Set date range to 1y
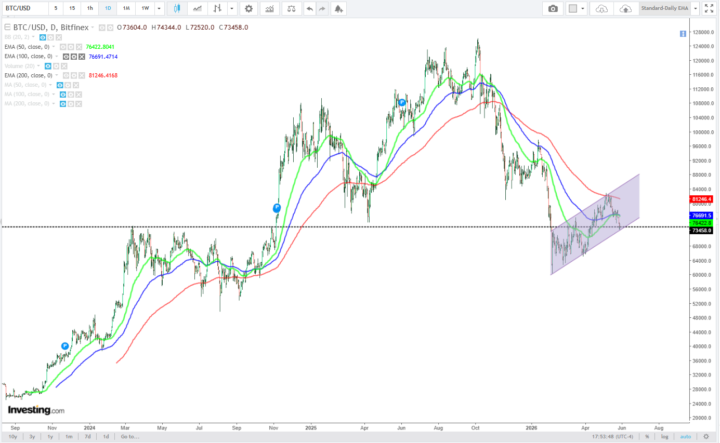Viewport: 720px width, 443px height. (x=51, y=437)
